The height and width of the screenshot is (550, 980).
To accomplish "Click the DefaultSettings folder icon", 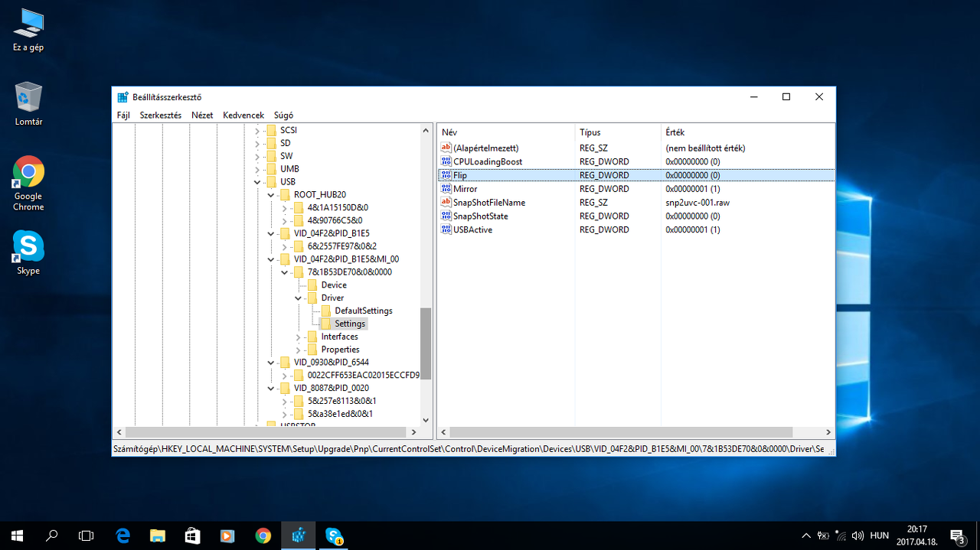I will (x=326, y=311).
